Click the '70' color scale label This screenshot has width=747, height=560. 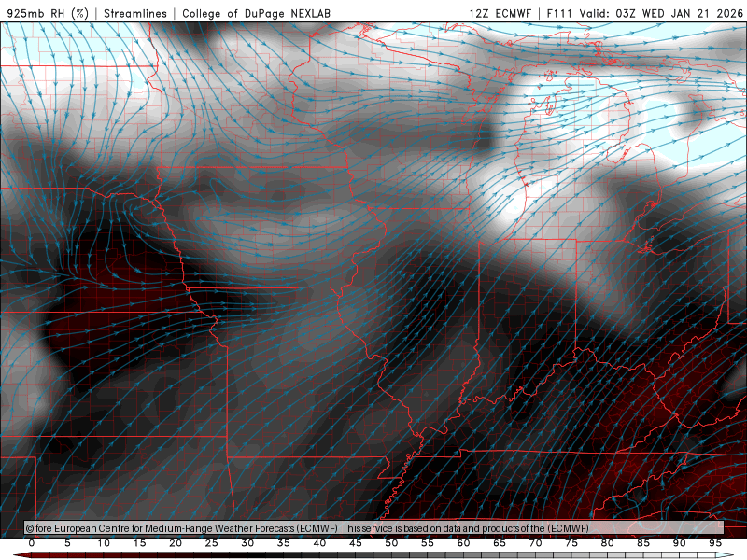coord(535,543)
